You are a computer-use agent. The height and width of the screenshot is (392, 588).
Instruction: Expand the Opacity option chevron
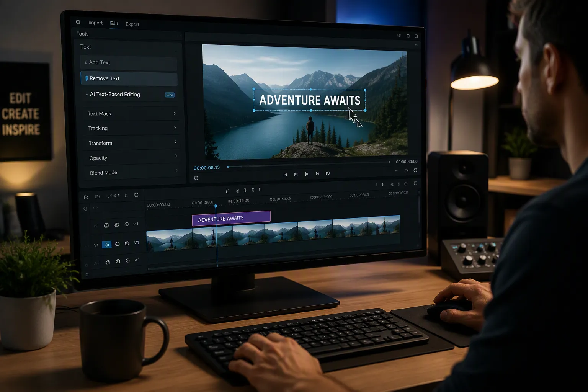tap(176, 156)
